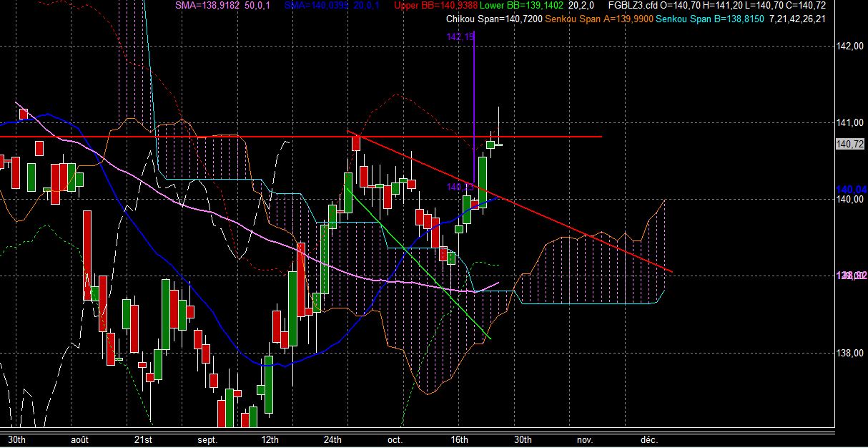Select the purple vertical measurement line
This screenshot has height=448, width=868.
(x=475, y=107)
